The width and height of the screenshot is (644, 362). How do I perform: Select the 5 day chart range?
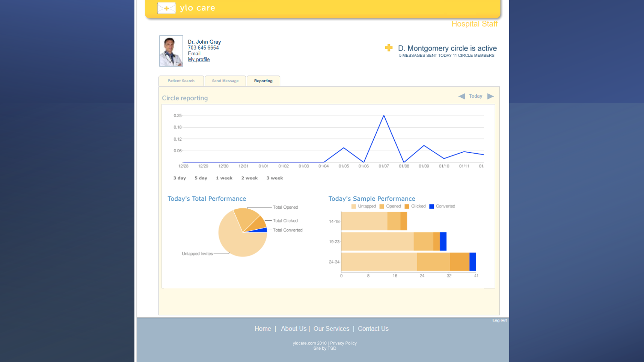pyautogui.click(x=201, y=178)
